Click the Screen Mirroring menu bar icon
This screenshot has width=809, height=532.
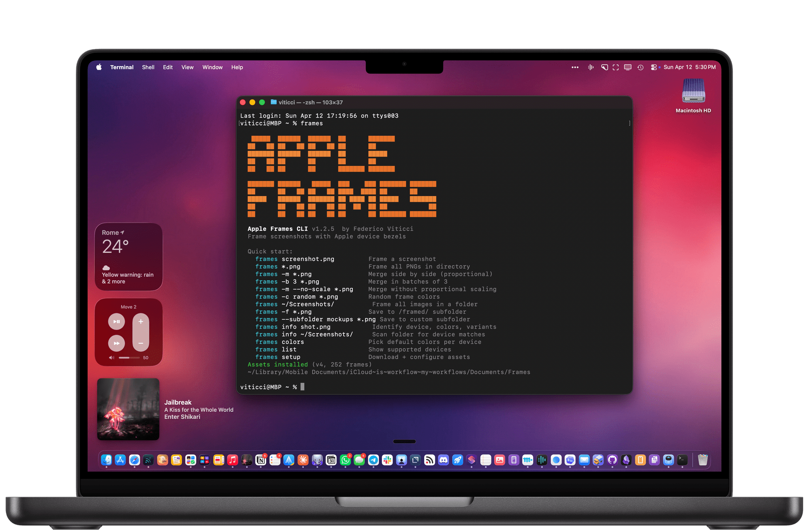pyautogui.click(x=628, y=67)
